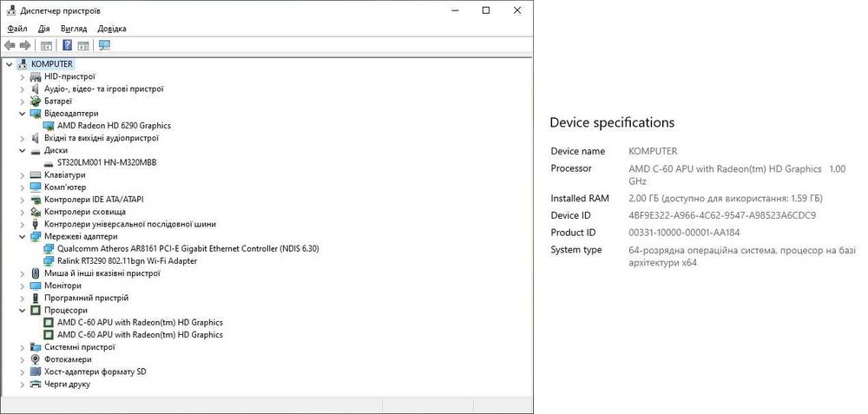This screenshot has height=414, width=868.
Task: Click the Device ID value 4BF9E322-A966-4C62-9547-A98523A6CDC9
Action: click(x=722, y=215)
